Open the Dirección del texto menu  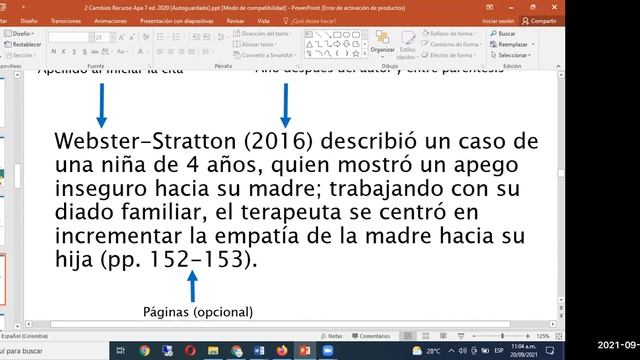(262, 34)
